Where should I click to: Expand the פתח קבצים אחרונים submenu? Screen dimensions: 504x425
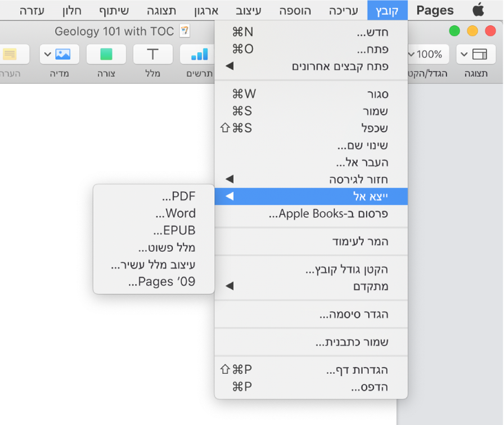pos(311,66)
